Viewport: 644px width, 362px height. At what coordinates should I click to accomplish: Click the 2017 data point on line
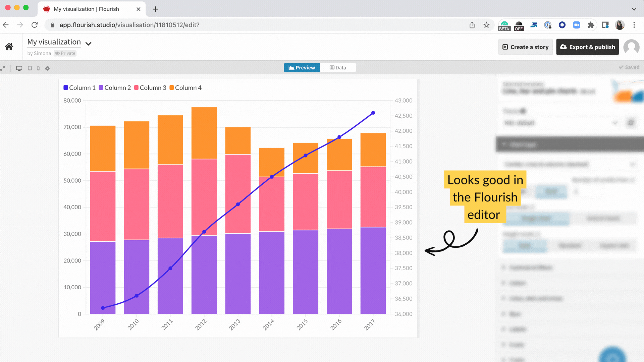[x=373, y=113]
